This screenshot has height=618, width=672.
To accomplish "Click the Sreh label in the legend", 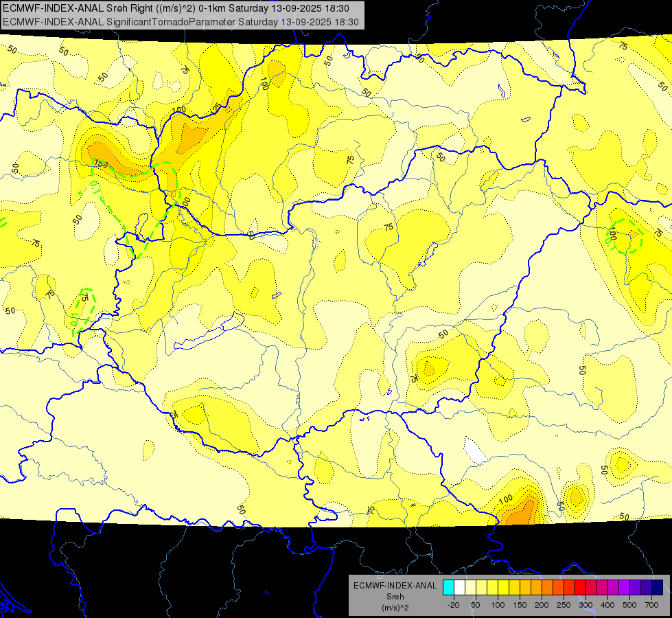I will (395, 597).
